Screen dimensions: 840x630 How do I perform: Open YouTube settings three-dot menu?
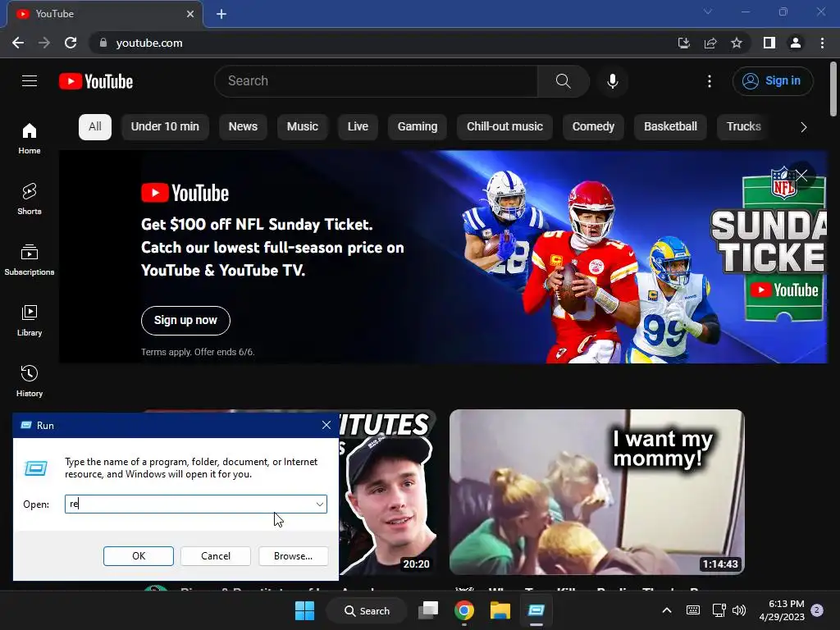click(x=710, y=81)
